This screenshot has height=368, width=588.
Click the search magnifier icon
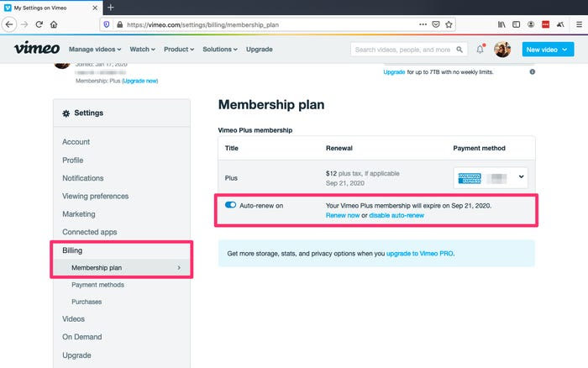pos(459,49)
